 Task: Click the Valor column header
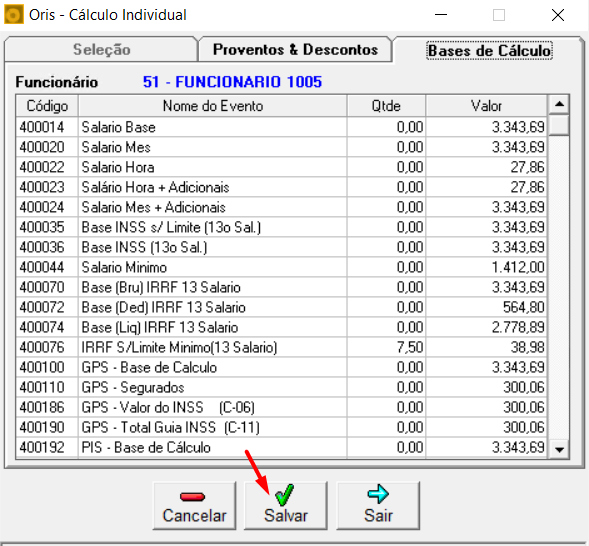coord(486,106)
